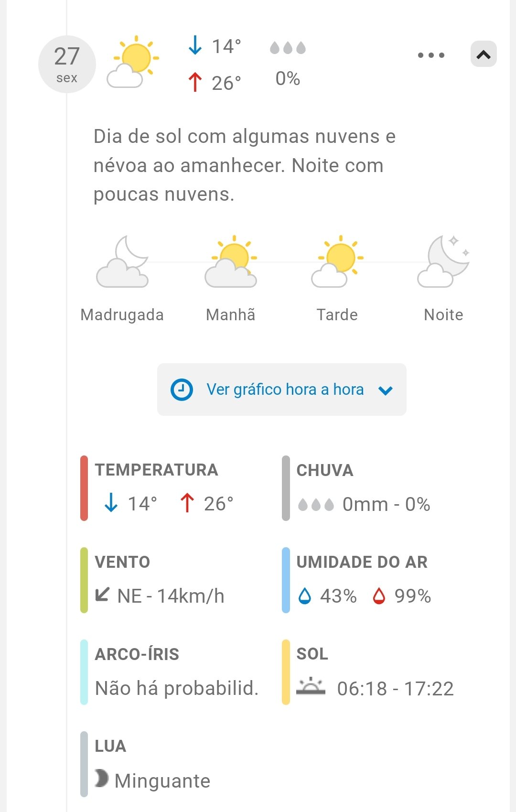Click the wind direction arrow under VENTO

point(102,595)
